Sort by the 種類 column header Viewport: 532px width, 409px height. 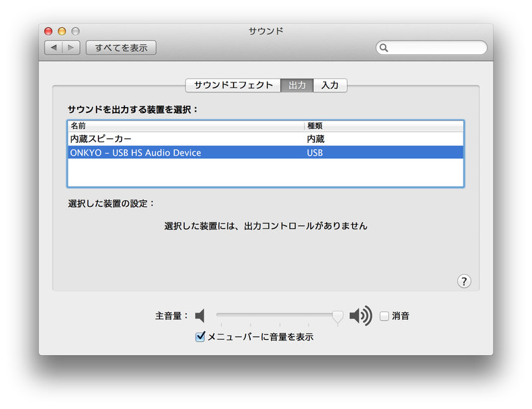[x=384, y=126]
